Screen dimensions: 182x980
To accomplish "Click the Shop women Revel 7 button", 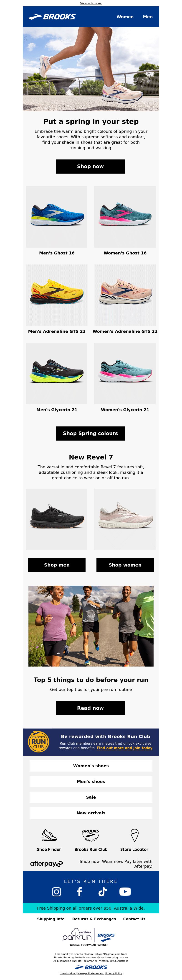I will coord(125,565).
